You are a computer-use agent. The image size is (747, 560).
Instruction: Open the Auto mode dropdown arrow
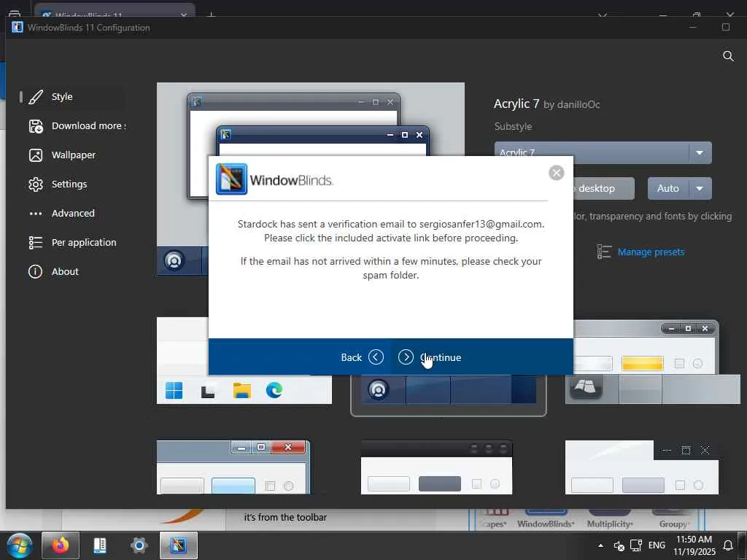click(x=700, y=189)
